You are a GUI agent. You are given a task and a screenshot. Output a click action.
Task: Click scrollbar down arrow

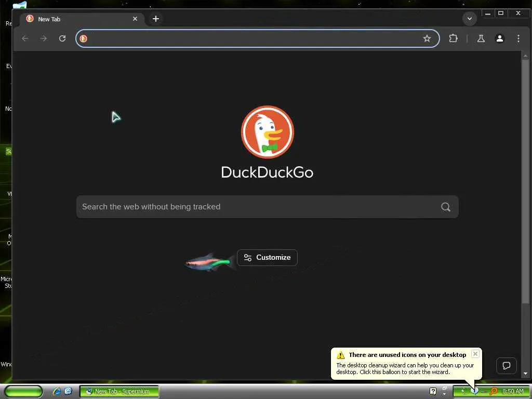point(525,374)
